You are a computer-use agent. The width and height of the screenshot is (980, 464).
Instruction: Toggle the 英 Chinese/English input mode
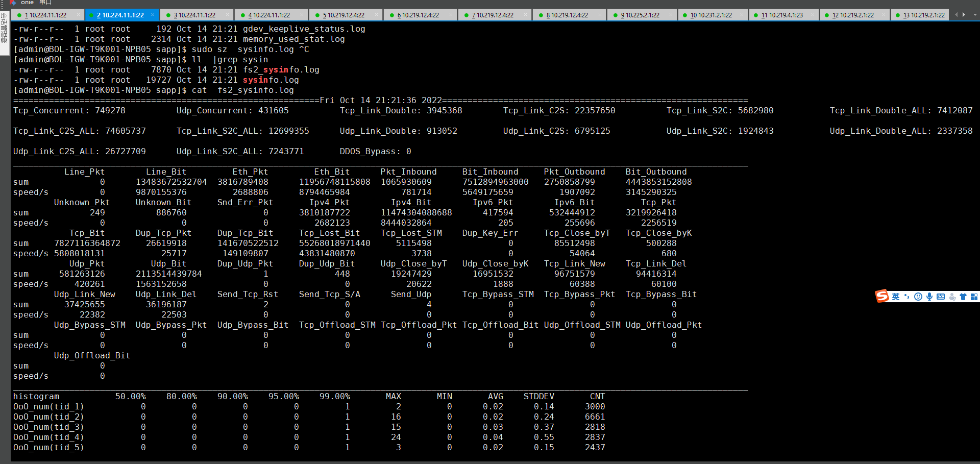point(896,297)
